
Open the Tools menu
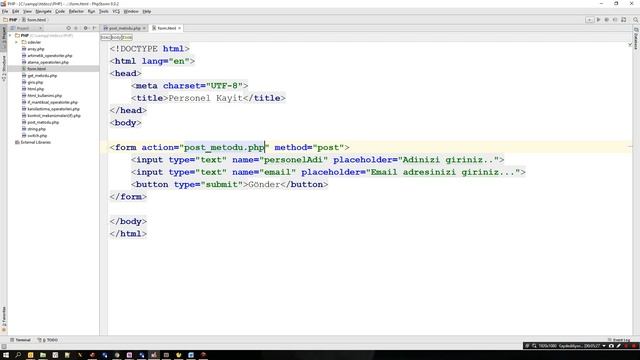(x=104, y=11)
